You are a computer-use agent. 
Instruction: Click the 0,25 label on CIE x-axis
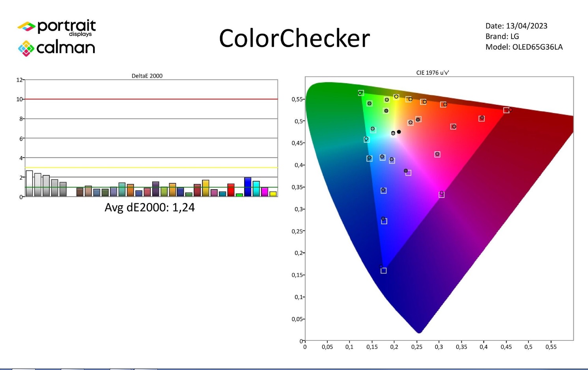tap(416, 347)
